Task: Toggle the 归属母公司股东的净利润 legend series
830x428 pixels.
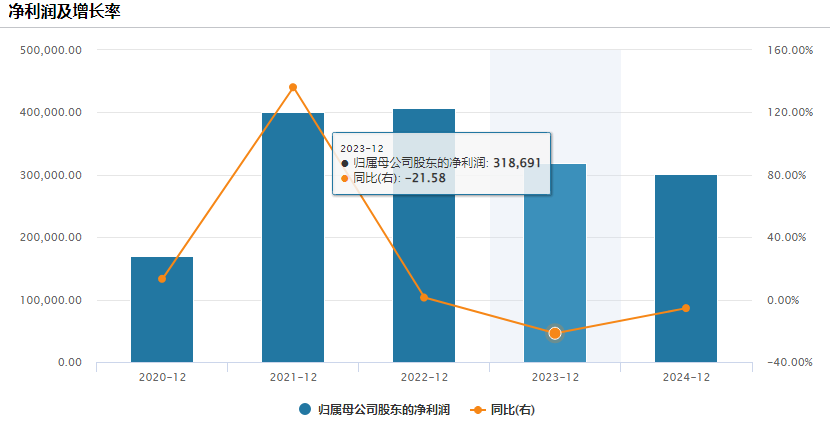Action: point(374,409)
